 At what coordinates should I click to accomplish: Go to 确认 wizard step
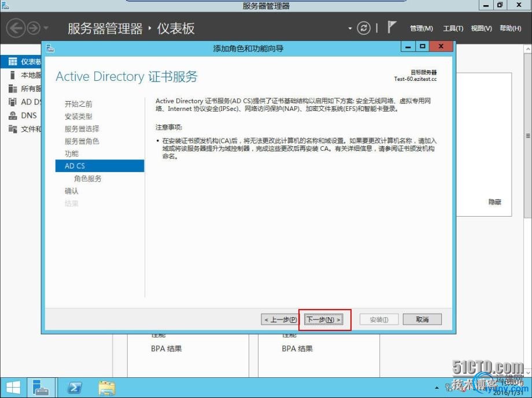[72, 191]
